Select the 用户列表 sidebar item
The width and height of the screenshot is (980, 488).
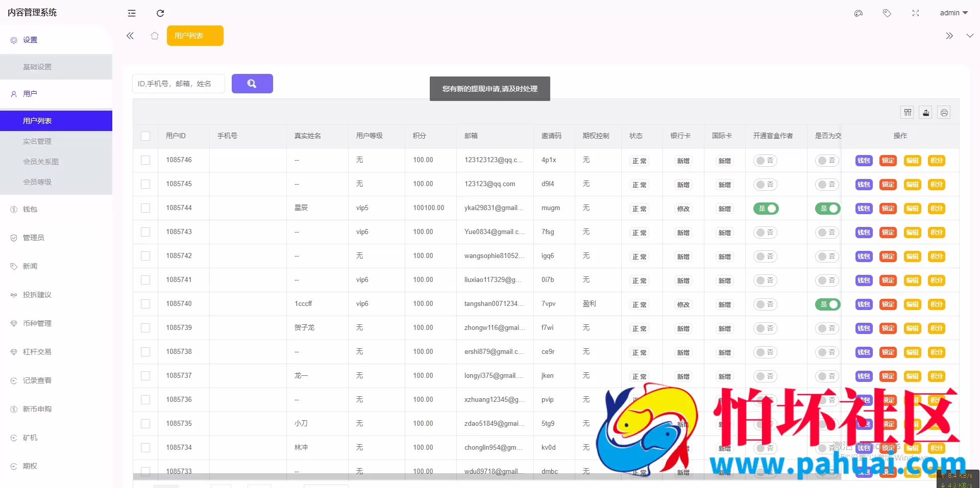pyautogui.click(x=56, y=121)
